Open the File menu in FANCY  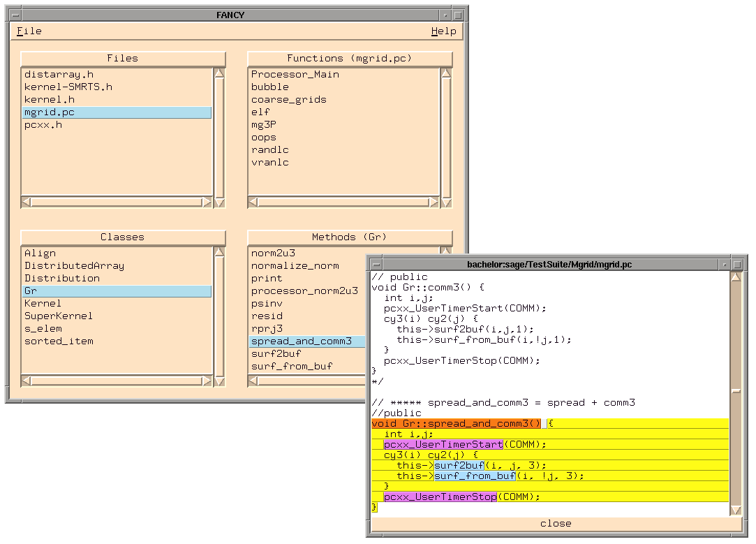coord(29,31)
